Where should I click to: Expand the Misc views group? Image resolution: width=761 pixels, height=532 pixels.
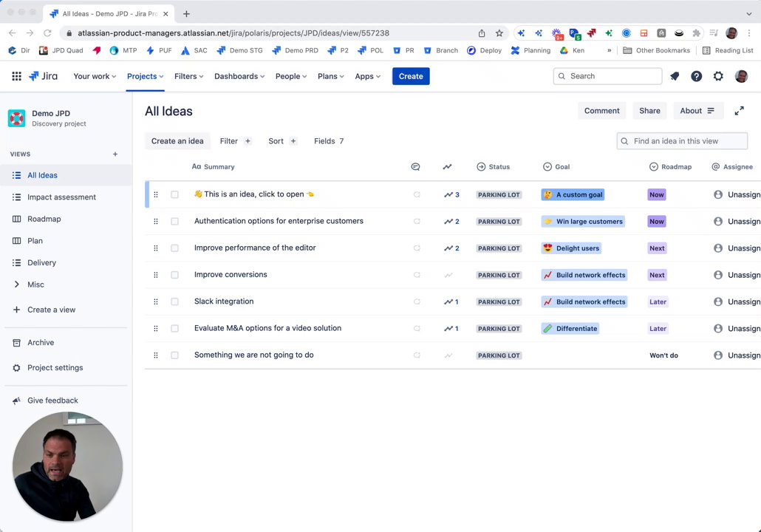point(16,284)
